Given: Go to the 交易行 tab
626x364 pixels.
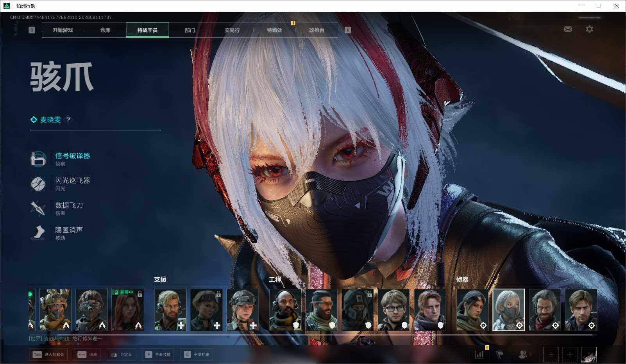Looking at the screenshot, I should pyautogui.click(x=232, y=30).
